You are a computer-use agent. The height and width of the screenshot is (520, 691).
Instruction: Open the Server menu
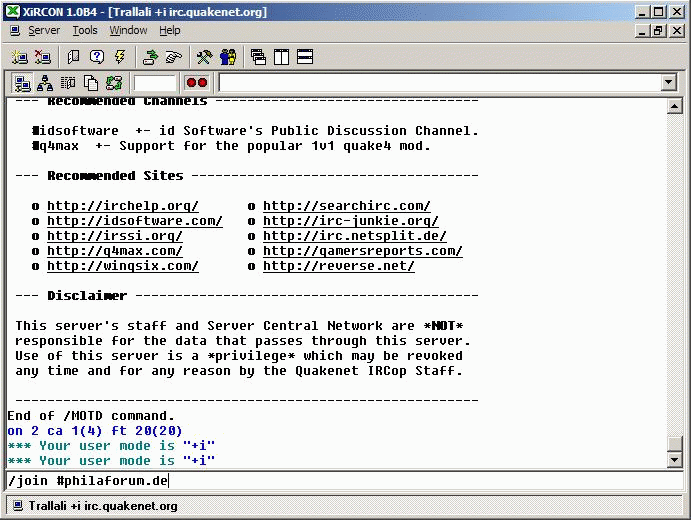pyautogui.click(x=43, y=31)
